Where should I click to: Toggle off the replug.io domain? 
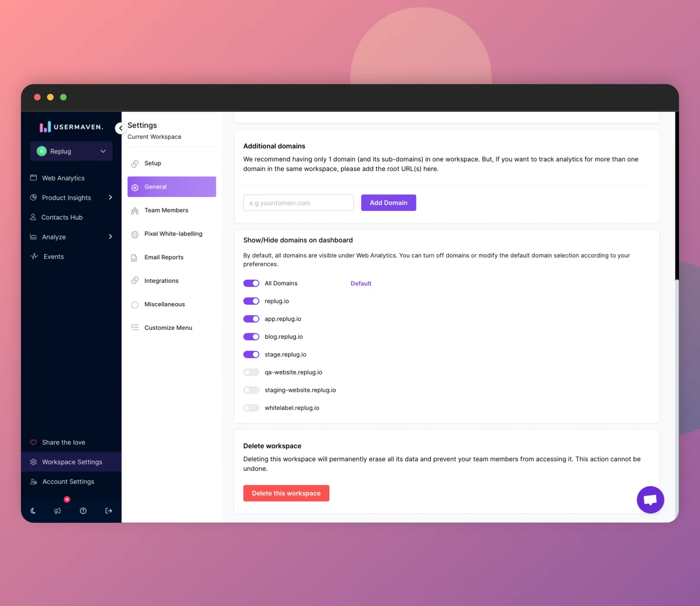coord(251,301)
